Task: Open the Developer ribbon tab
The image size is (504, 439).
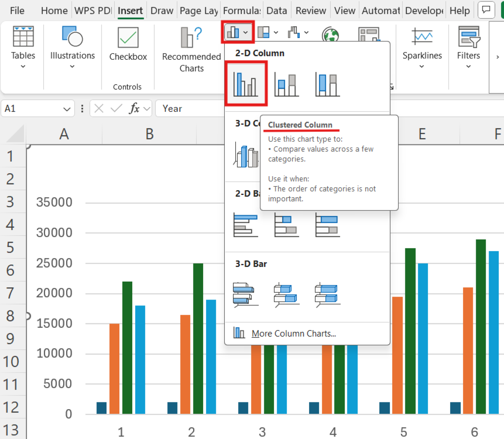Action: pos(424,10)
